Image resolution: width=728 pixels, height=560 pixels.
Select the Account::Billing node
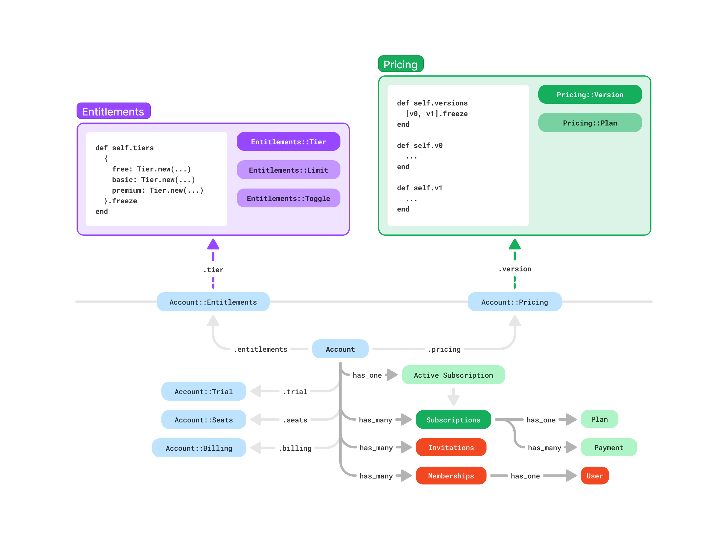coord(199,448)
